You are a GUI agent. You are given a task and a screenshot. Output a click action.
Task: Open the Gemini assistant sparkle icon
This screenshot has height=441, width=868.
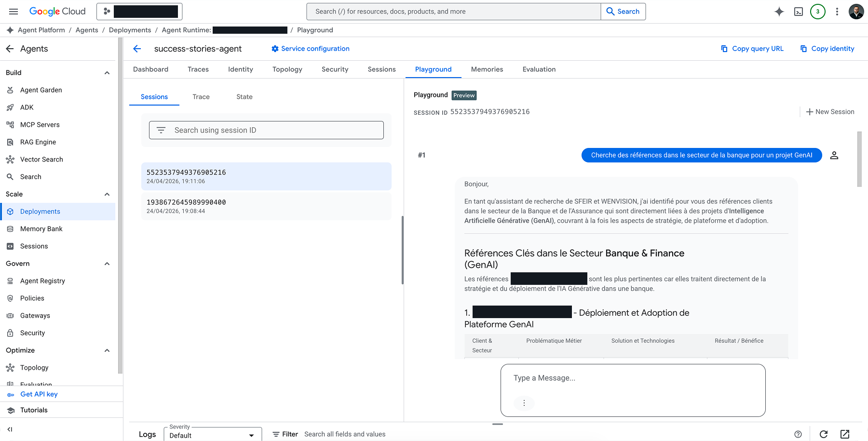pos(779,12)
